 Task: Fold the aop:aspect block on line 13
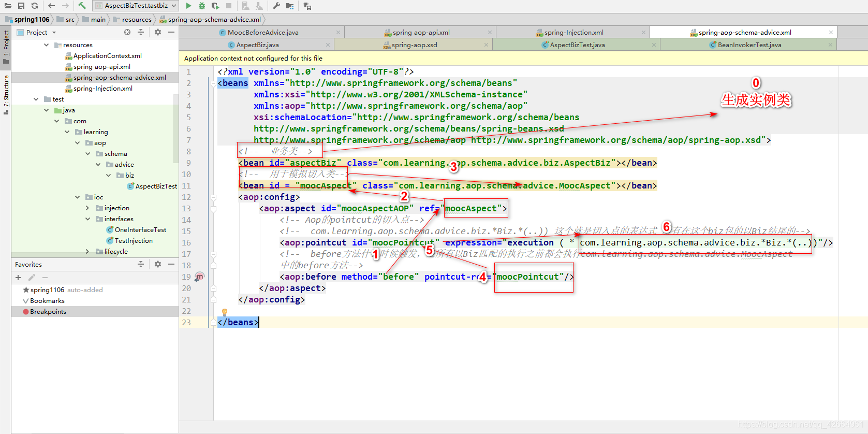(213, 209)
